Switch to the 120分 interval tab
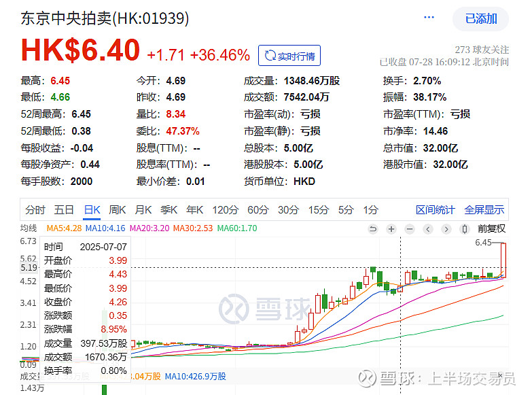Image resolution: width=532 pixels, height=395 pixels. click(x=226, y=210)
